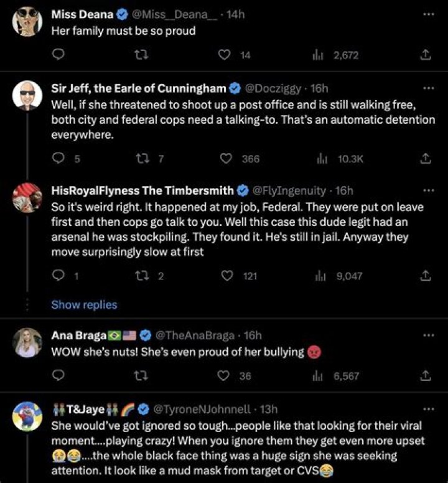Share Miss Deana's tweet

pyautogui.click(x=426, y=55)
